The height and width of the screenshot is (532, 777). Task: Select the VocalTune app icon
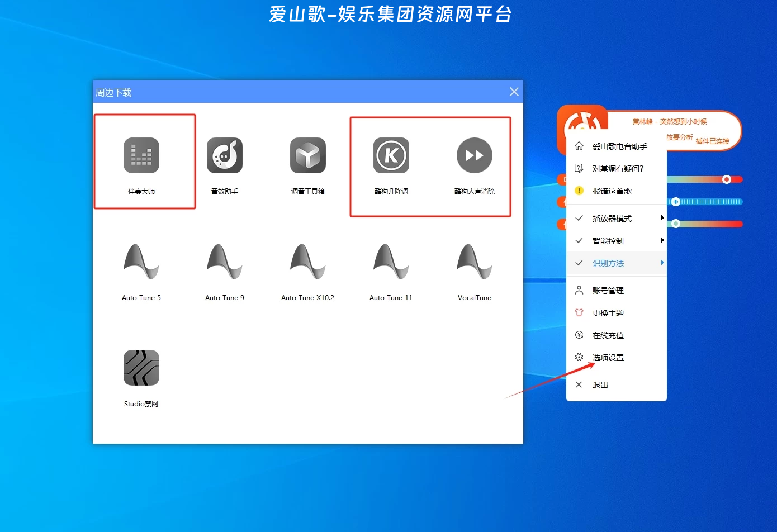pos(474,262)
